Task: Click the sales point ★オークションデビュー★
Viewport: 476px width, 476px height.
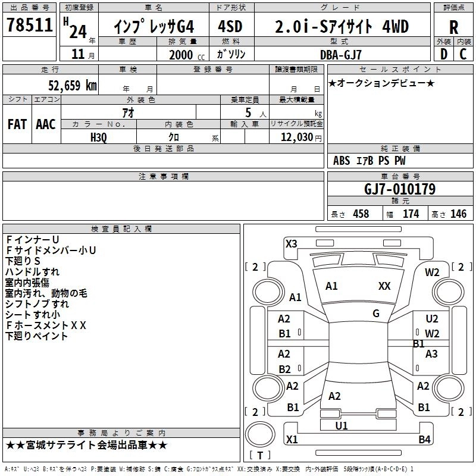Action: 381,83
